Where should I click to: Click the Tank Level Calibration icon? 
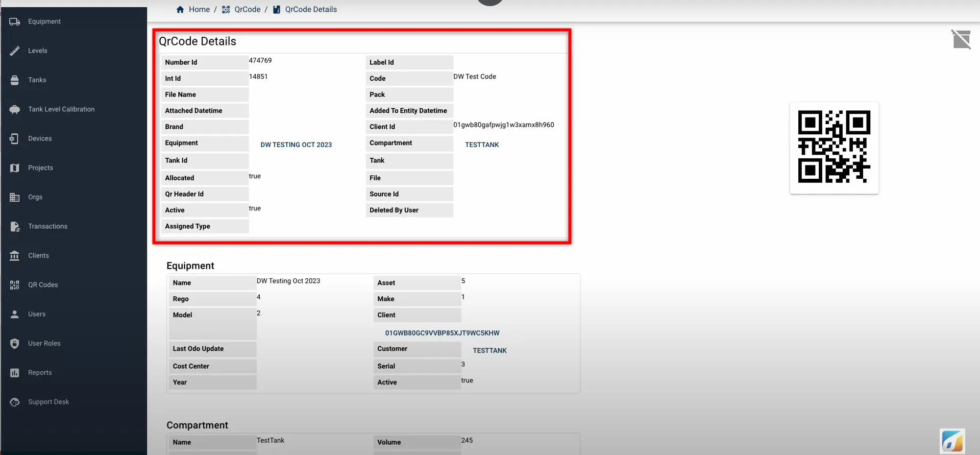15,109
